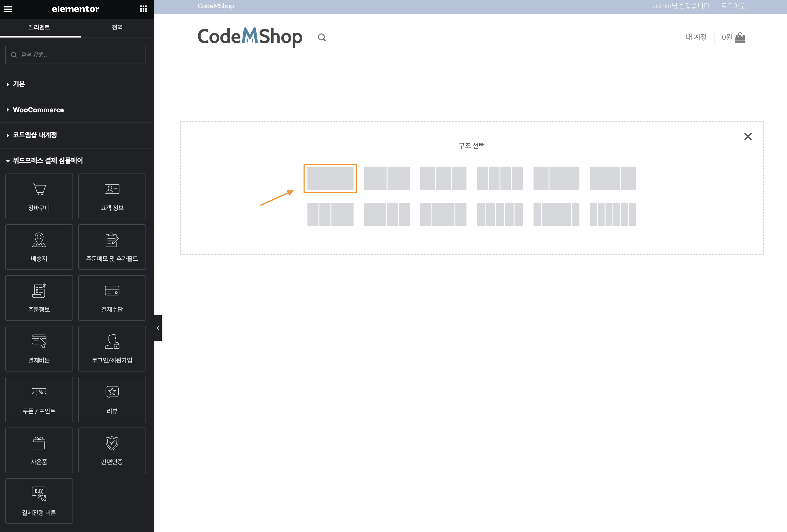Select the 쿠폰 / 포인트 widget

tap(39, 399)
